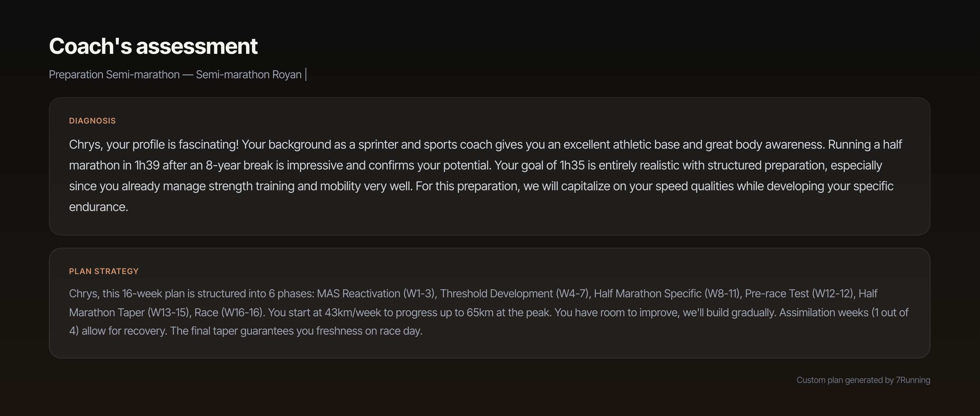Click the "43km/week" starting volume

pyautogui.click(x=352, y=313)
